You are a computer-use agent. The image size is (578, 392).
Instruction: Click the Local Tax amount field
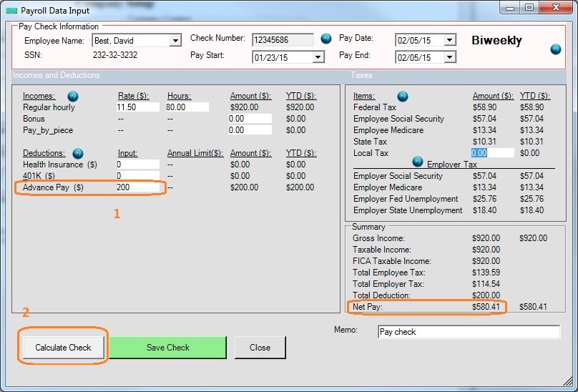491,153
